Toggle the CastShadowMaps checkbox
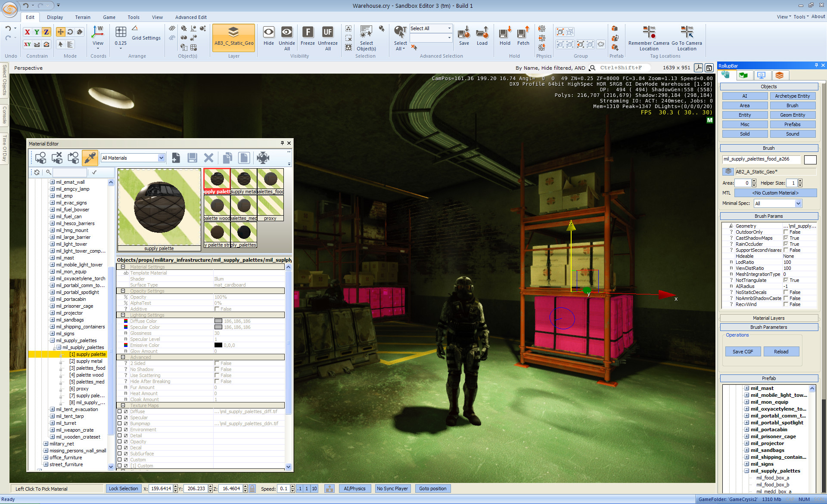The width and height of the screenshot is (827, 504). coord(786,238)
